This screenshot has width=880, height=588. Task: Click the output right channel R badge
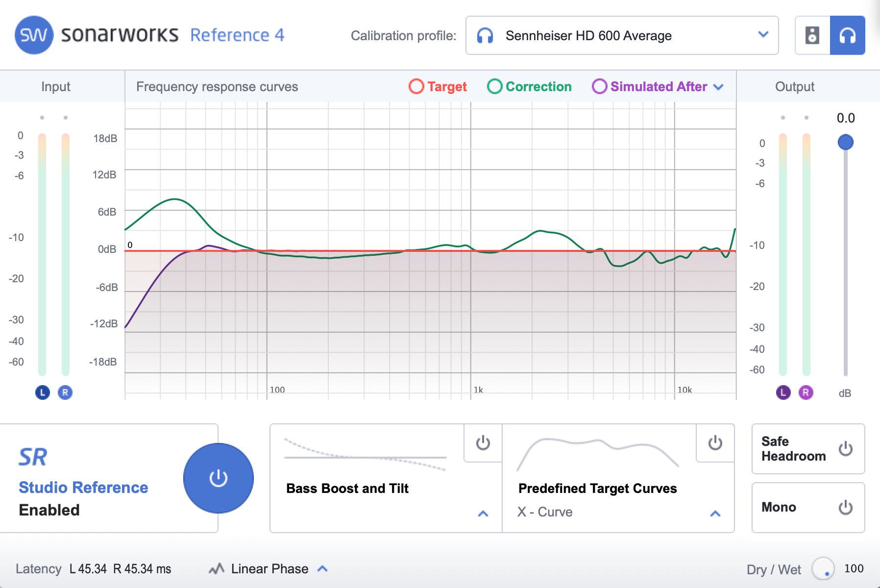click(x=806, y=392)
